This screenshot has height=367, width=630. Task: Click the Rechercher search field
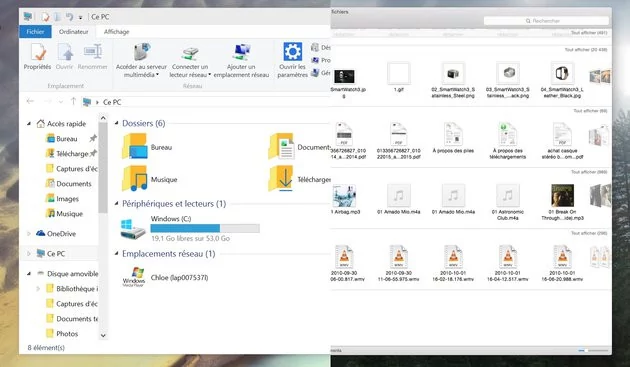546,21
